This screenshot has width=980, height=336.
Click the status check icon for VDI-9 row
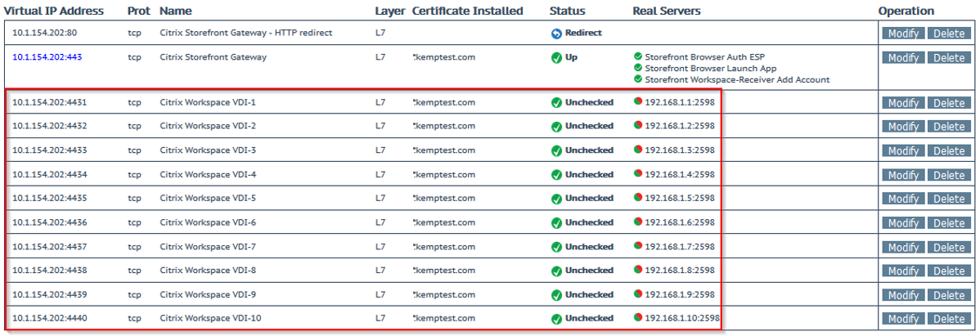point(556,295)
